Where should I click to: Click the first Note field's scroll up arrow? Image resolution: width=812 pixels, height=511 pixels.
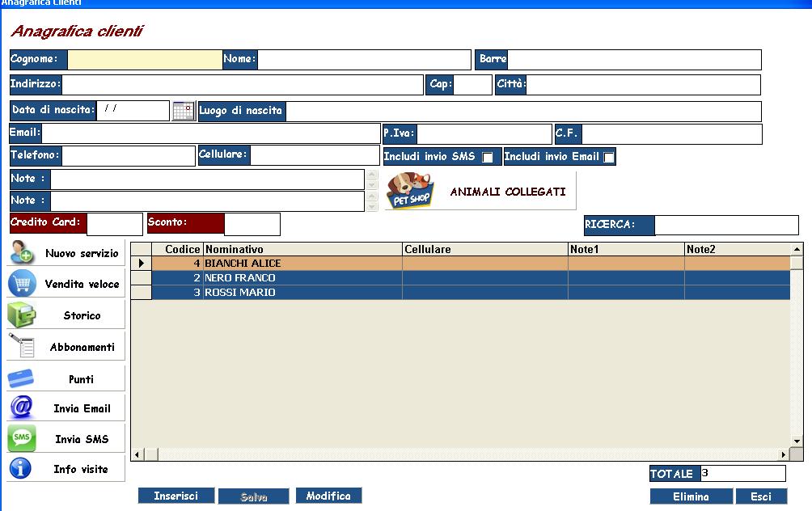pyautogui.click(x=372, y=175)
